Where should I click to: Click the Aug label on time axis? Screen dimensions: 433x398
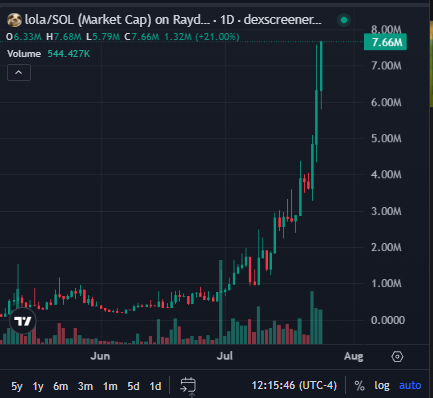click(x=354, y=357)
